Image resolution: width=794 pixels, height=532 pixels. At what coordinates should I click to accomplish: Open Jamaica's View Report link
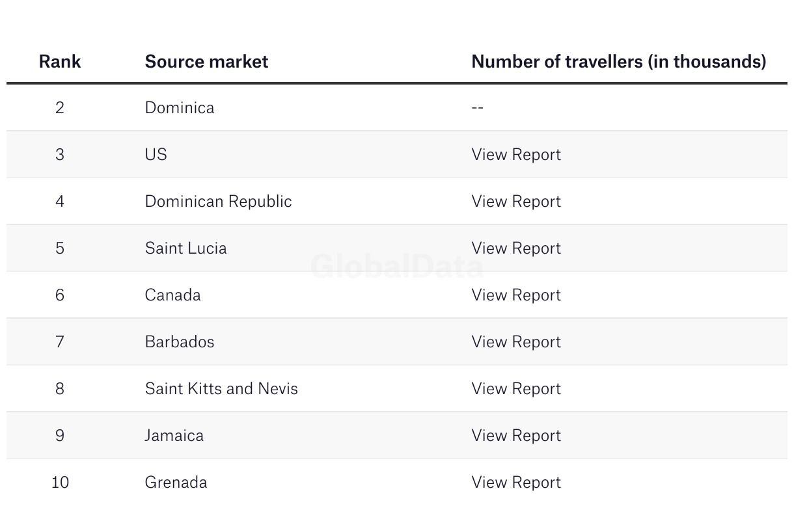point(516,435)
